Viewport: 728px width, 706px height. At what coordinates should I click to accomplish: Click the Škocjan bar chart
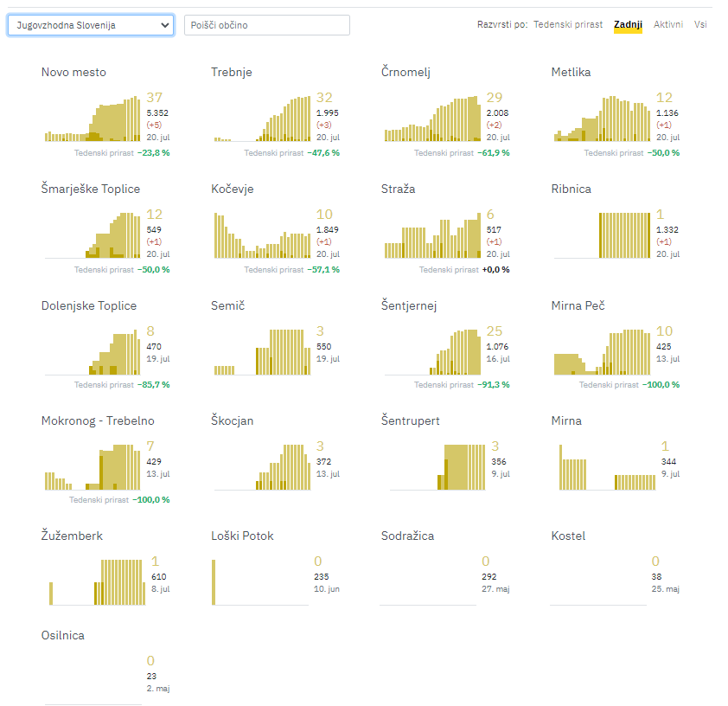coord(262,467)
